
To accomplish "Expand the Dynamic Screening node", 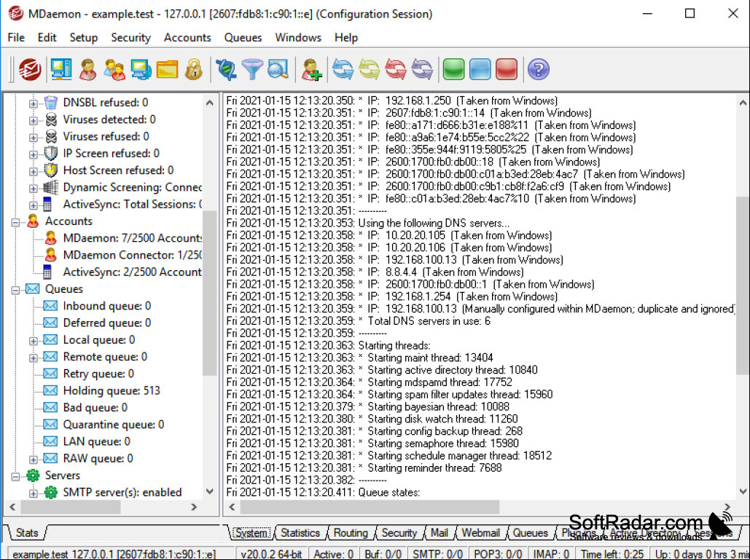I will pos(33,189).
